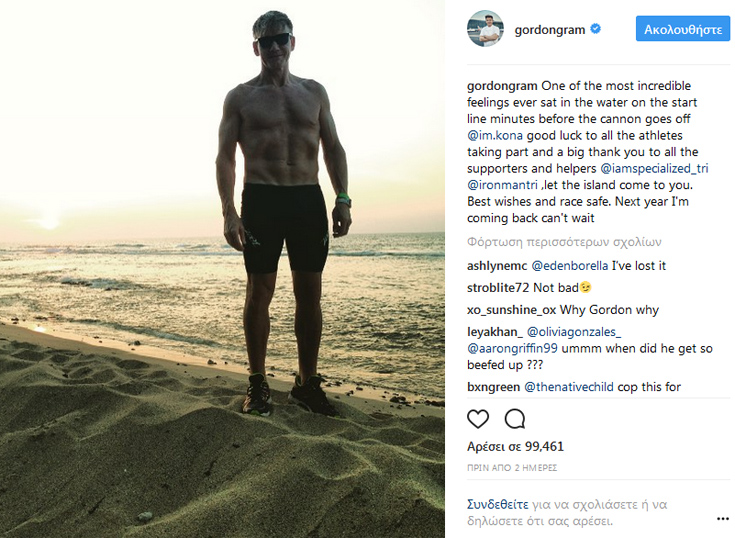Click the blue Ακολουθήστε follow button

(x=682, y=29)
